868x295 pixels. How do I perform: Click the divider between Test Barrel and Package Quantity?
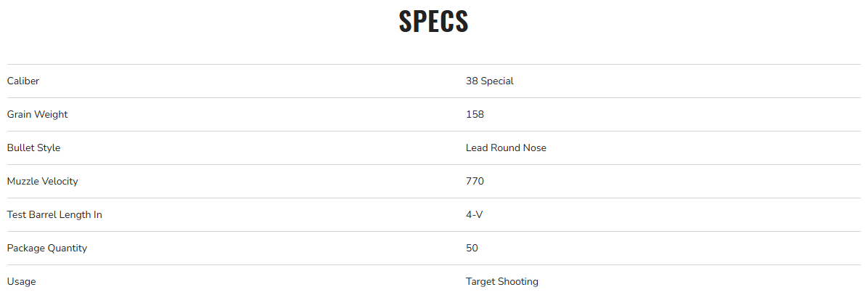pyautogui.click(x=433, y=232)
